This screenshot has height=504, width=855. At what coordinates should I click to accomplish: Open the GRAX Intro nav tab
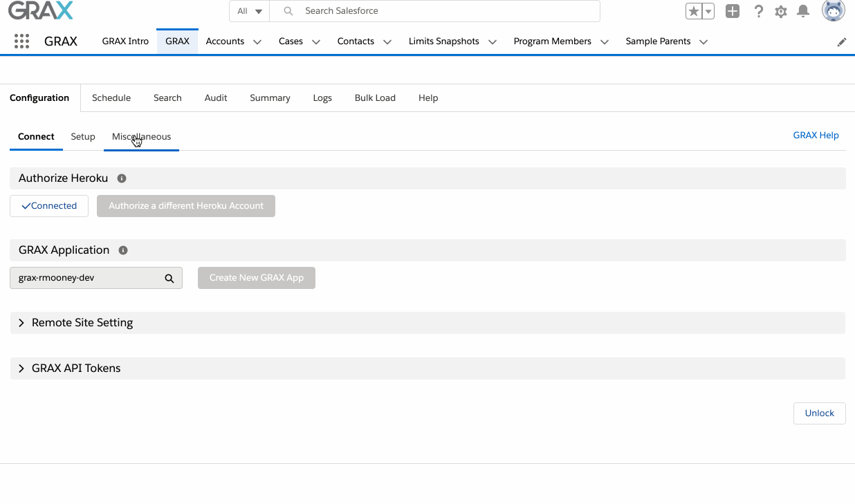125,41
